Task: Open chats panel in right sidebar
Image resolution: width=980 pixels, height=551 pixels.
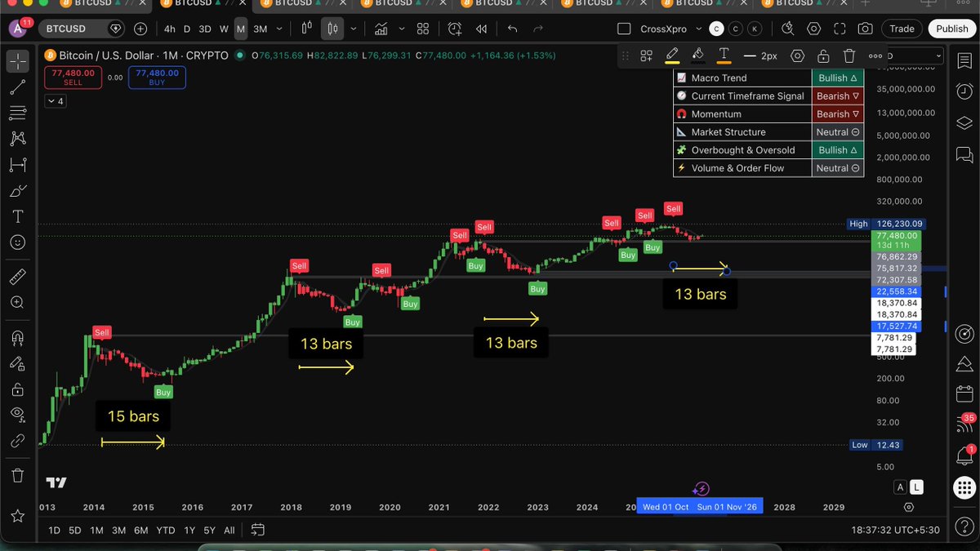Action: (x=964, y=155)
